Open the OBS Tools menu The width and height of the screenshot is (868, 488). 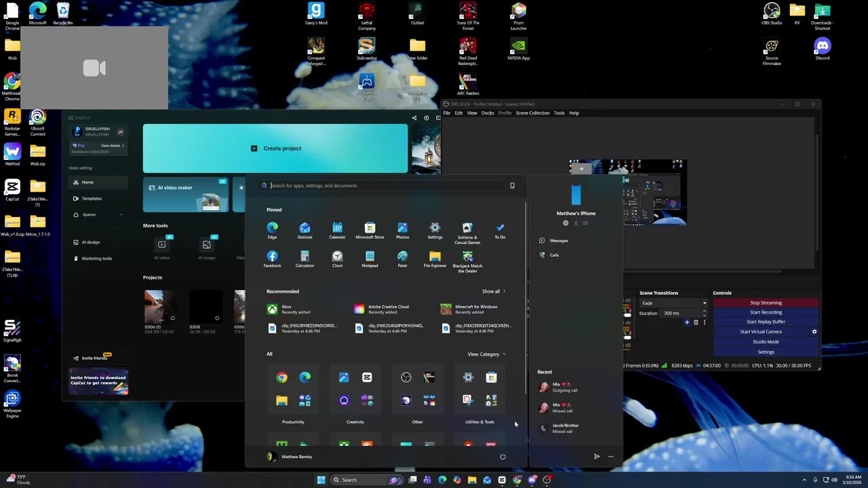coord(559,113)
